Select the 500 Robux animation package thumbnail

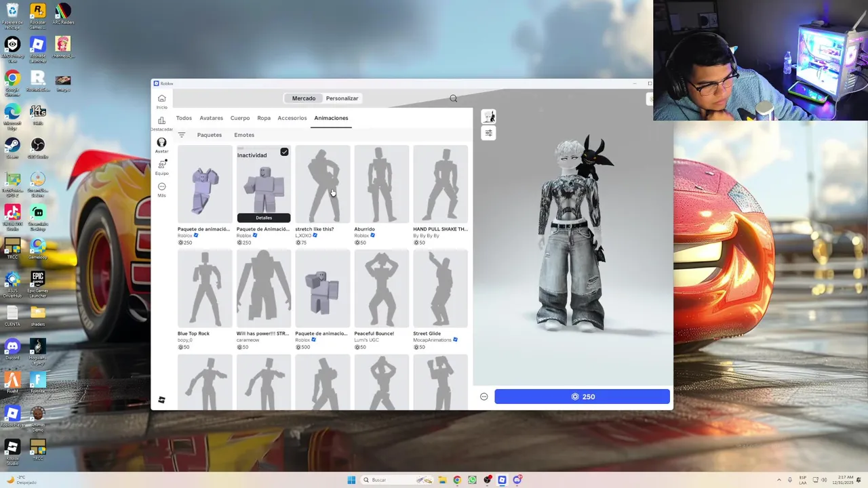click(323, 289)
